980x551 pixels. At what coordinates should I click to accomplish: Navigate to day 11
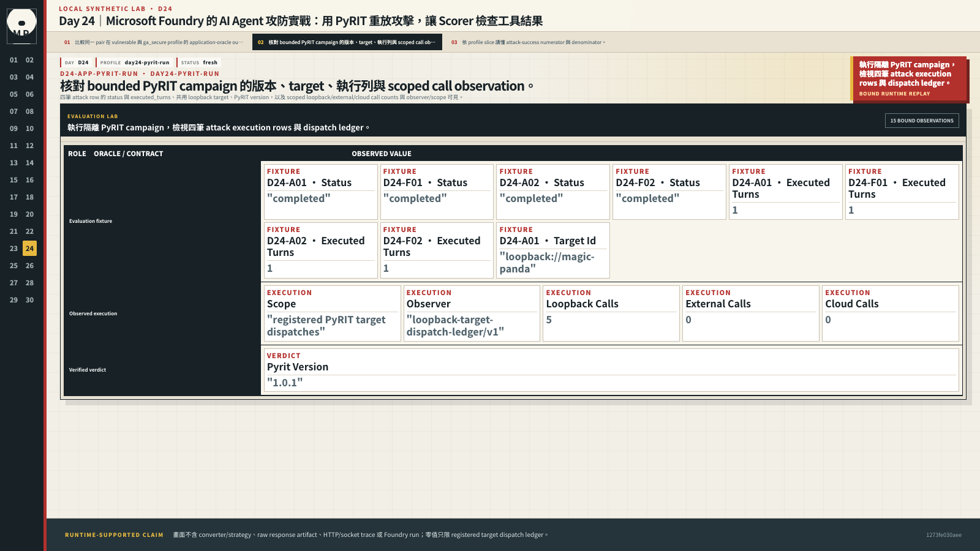pos(13,146)
